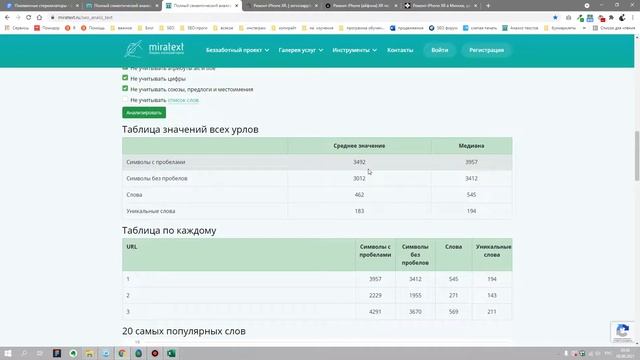Click URL row 2 in the per-URL table
This screenshot has height=360, width=640.
(x=317, y=295)
